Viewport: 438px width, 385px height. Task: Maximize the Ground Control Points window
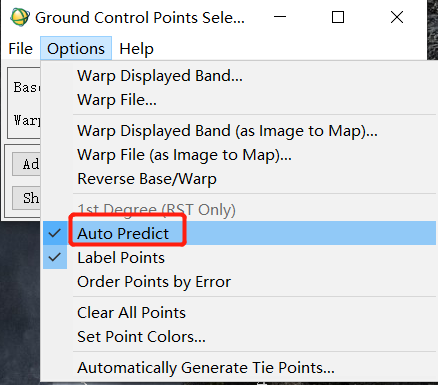click(338, 17)
